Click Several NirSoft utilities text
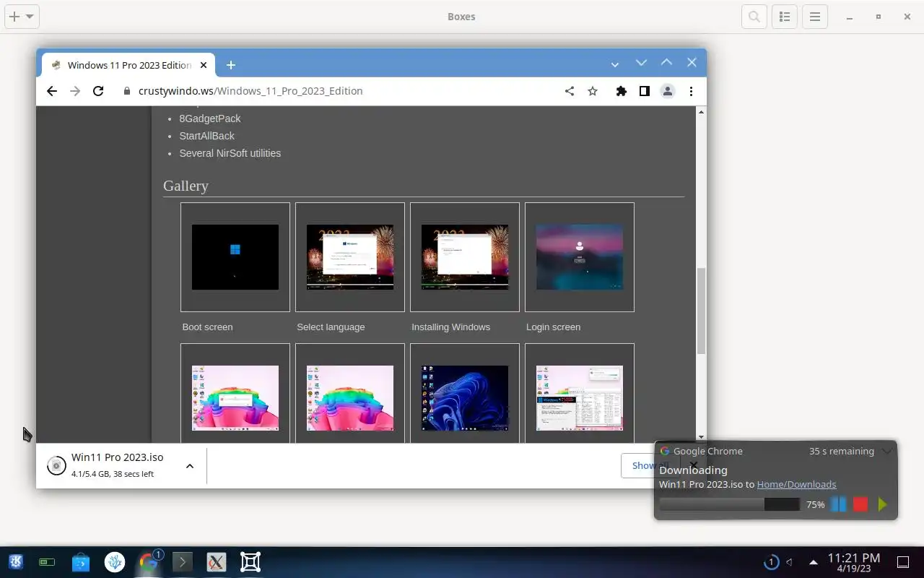 (230, 153)
